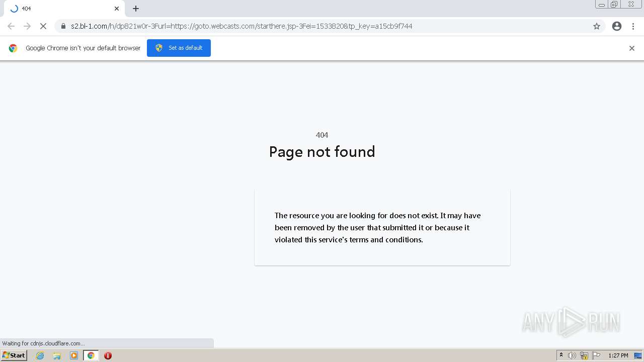This screenshot has width=644, height=362.
Task: Open the Action Center flag icon
Action: coord(596,355)
